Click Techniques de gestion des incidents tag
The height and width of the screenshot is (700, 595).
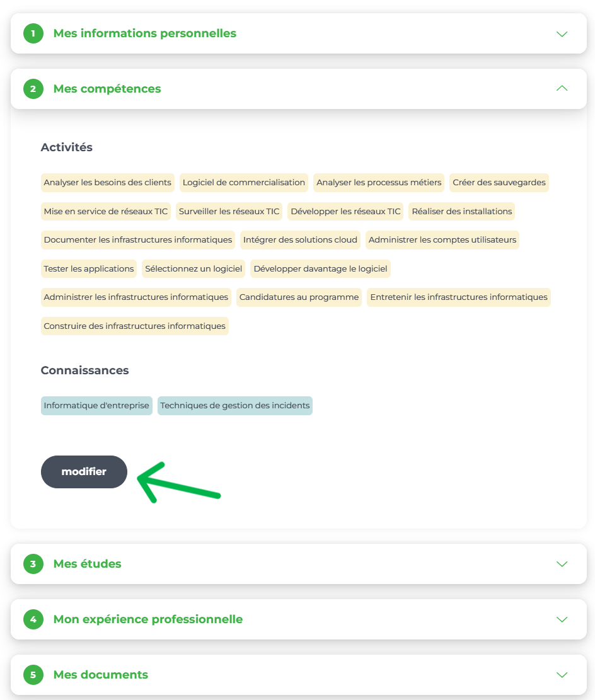[235, 406]
